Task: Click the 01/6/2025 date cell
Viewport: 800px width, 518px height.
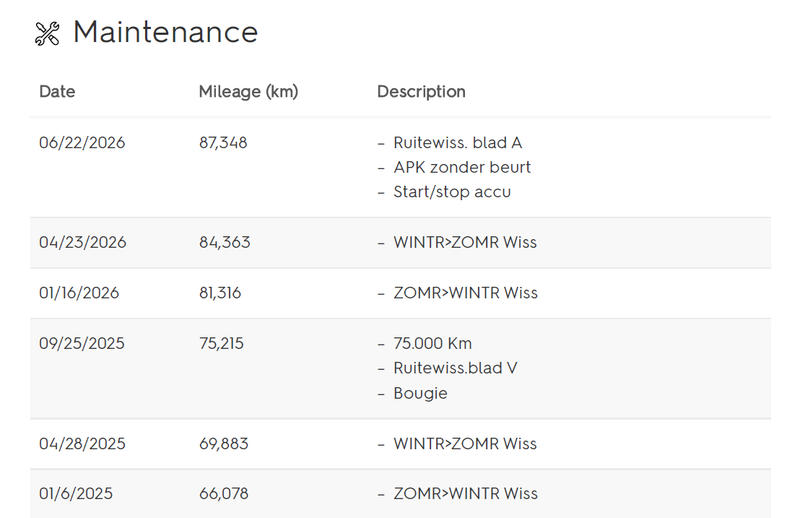Action: pos(76,494)
